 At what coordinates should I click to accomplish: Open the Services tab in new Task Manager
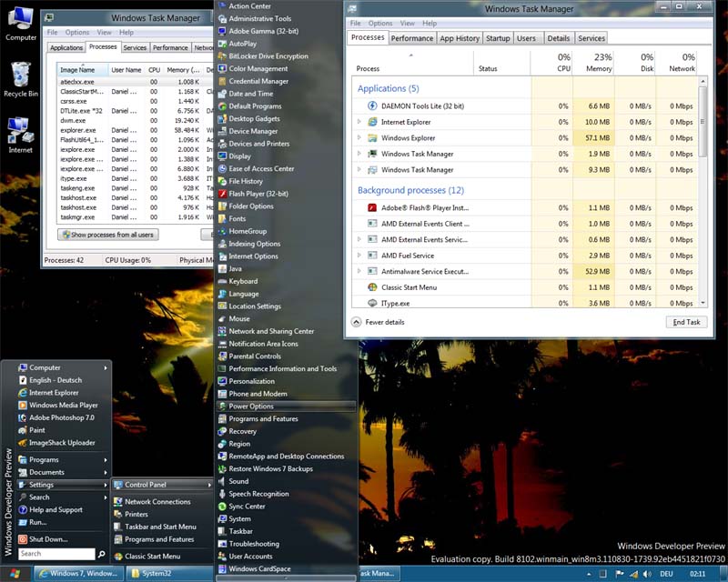(x=591, y=38)
